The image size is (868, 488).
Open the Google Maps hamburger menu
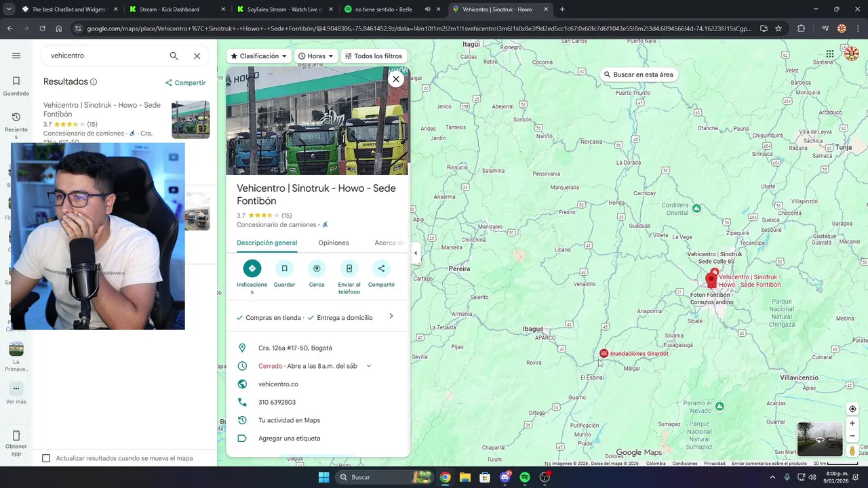pyautogui.click(x=16, y=56)
